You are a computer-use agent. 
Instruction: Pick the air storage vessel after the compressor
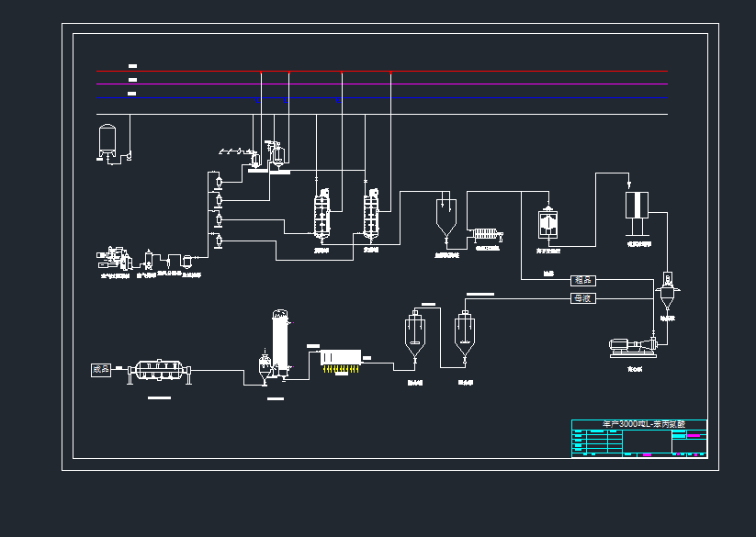pos(149,260)
